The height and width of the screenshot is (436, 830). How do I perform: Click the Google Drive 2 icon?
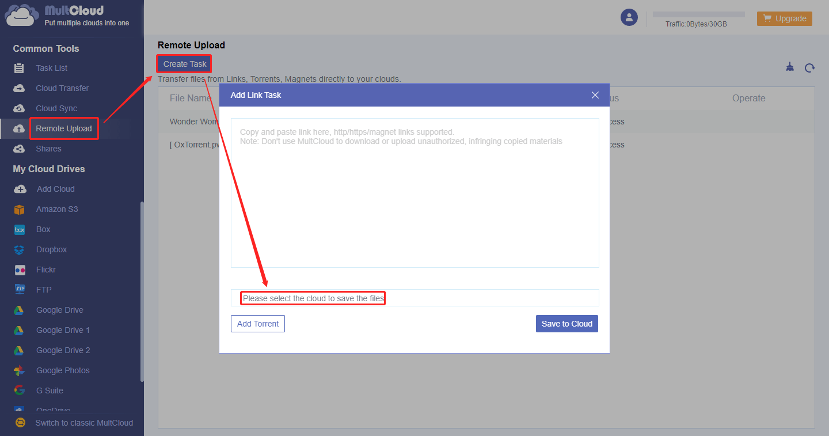pyautogui.click(x=19, y=350)
